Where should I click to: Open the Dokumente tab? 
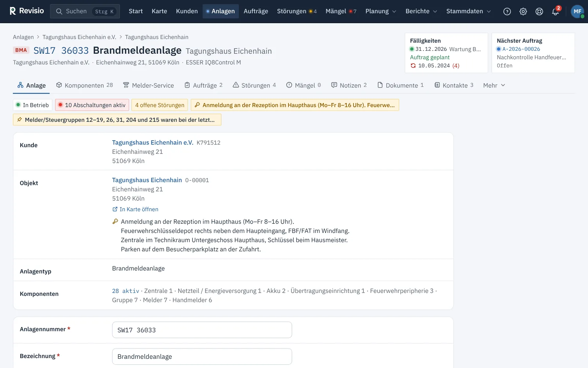pyautogui.click(x=401, y=85)
